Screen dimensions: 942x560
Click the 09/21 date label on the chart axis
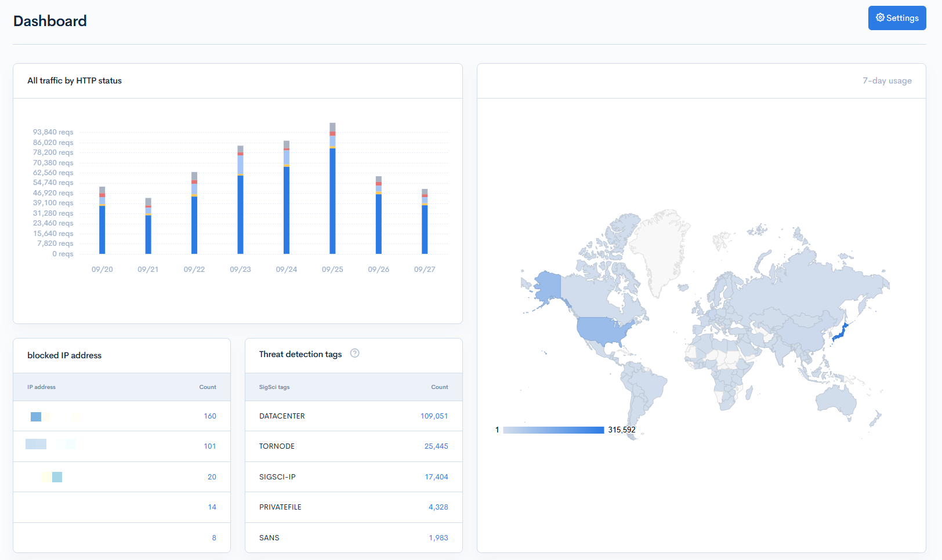[148, 270]
